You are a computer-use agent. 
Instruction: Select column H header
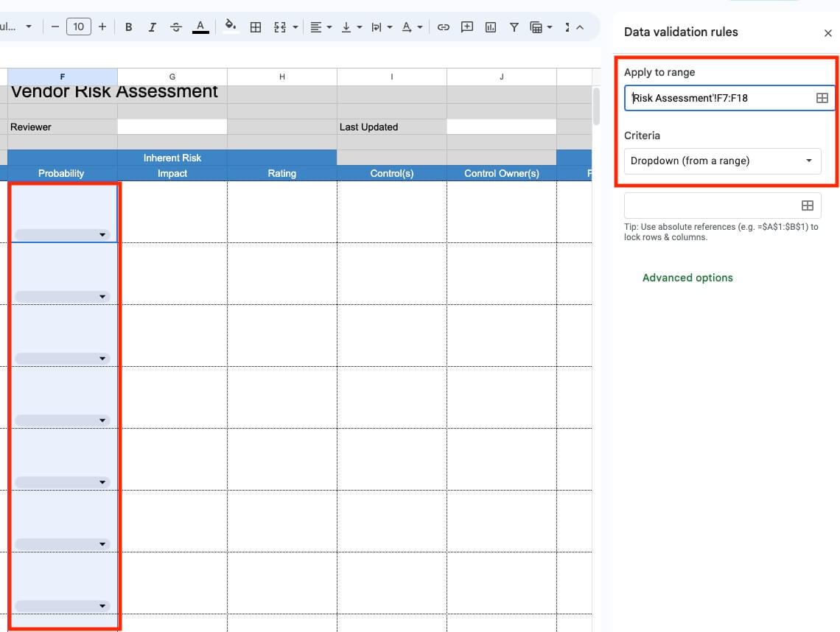click(x=282, y=77)
